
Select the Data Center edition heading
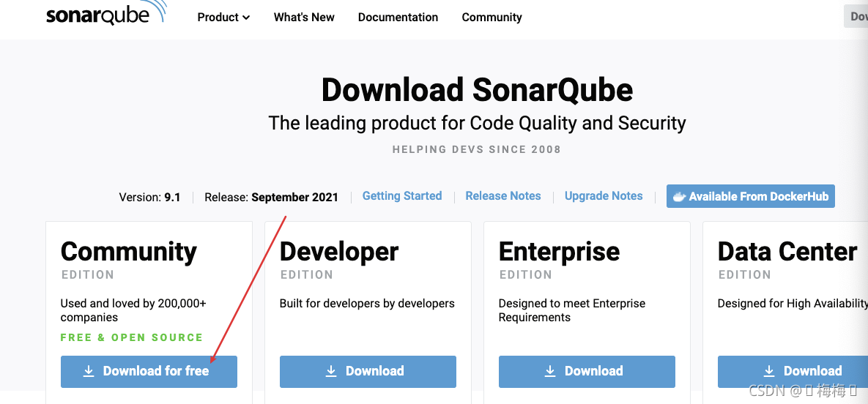click(x=787, y=252)
